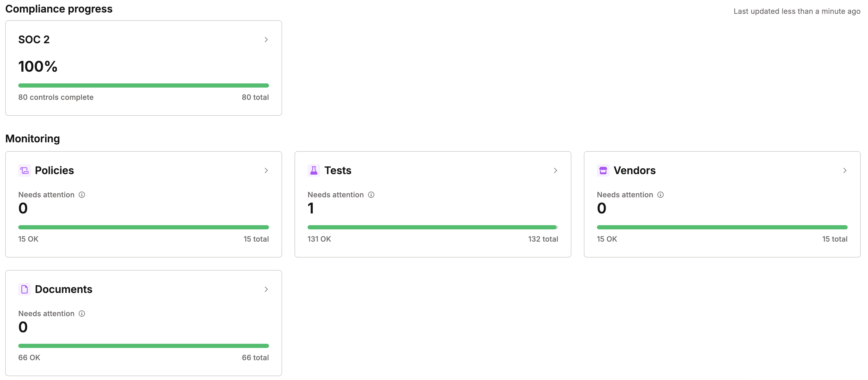Open Tests details via chevron arrow
This screenshot has width=868, height=380.
[555, 170]
